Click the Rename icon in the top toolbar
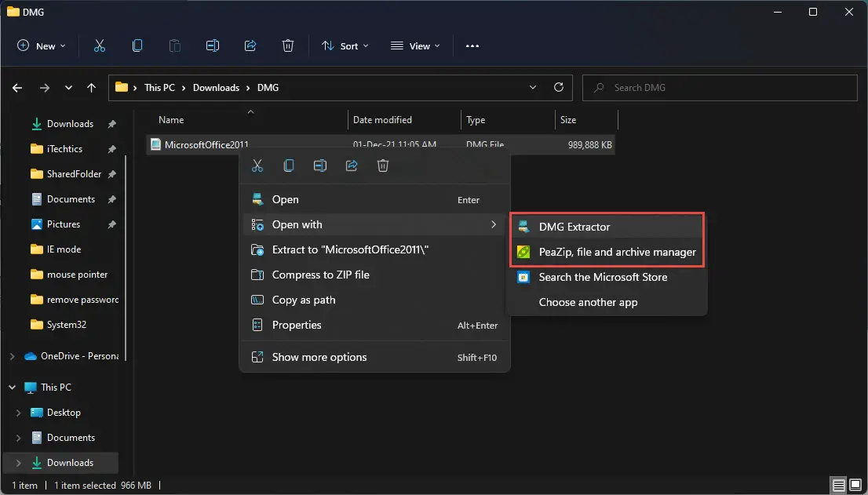 [213, 46]
